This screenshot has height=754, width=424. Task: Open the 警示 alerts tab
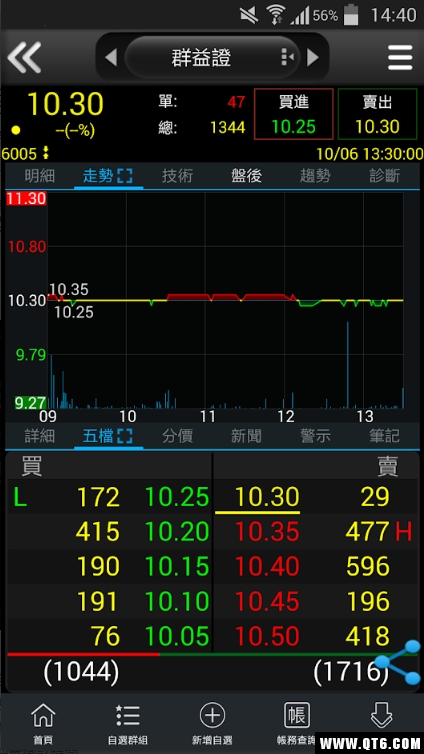(315, 436)
